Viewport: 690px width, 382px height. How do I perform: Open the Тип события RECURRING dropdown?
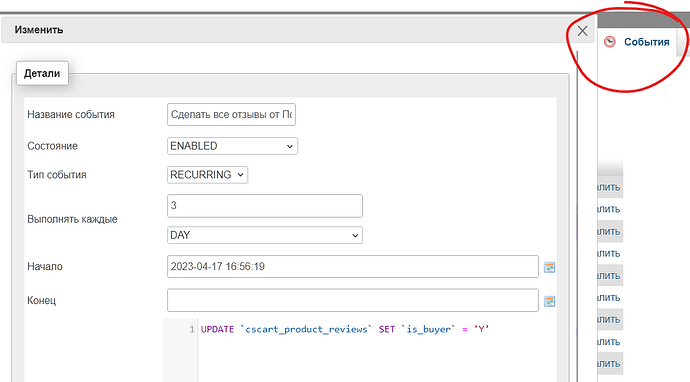click(x=207, y=175)
